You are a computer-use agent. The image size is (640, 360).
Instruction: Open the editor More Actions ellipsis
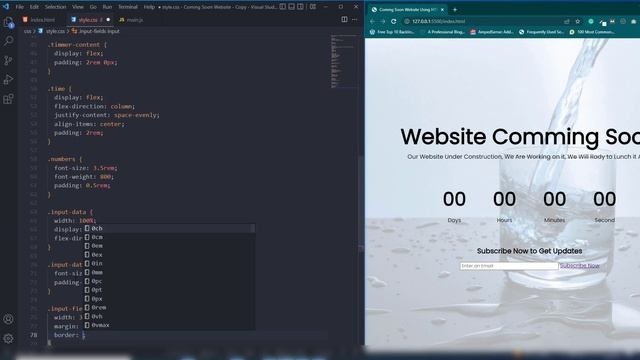(x=355, y=20)
